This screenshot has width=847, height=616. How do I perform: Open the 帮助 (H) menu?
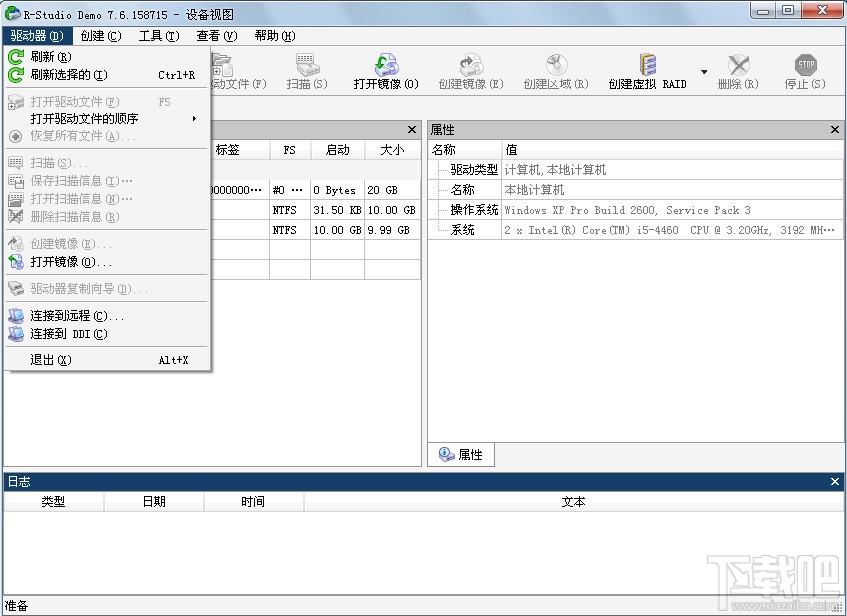pyautogui.click(x=274, y=36)
